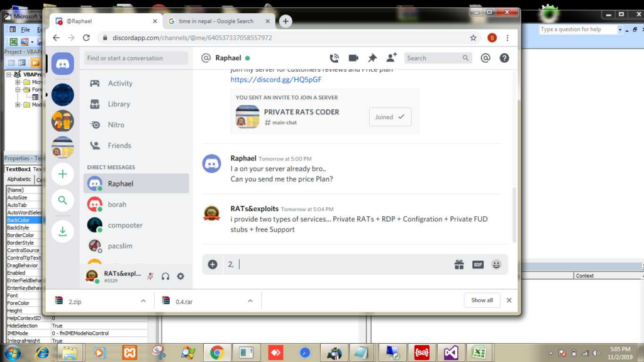Image resolution: width=644 pixels, height=362 pixels.
Task: Open the mentions inbox icon
Action: [x=486, y=58]
